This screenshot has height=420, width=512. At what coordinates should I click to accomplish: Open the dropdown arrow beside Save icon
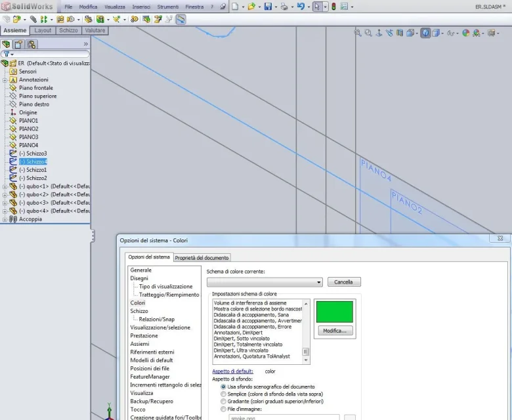(276, 7)
